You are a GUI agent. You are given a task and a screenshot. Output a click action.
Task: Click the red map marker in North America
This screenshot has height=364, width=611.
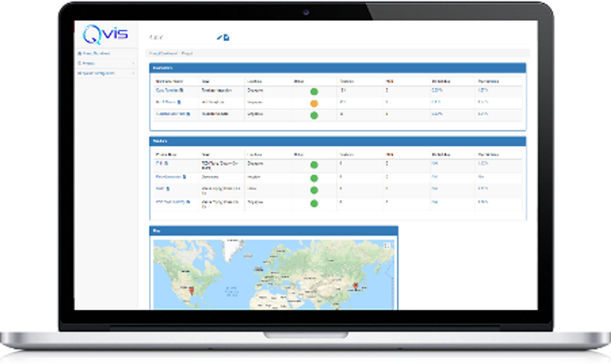(192, 290)
